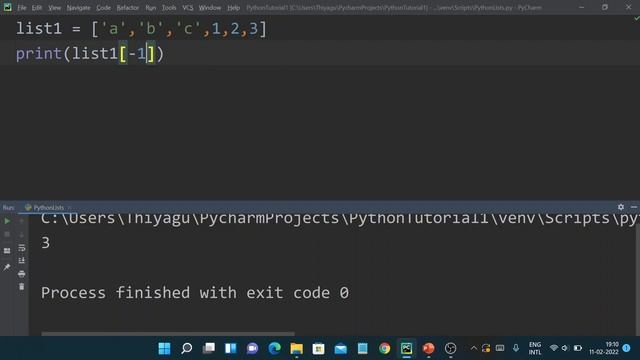640x360 pixels.
Task: Open the View menu
Action: (x=54, y=8)
